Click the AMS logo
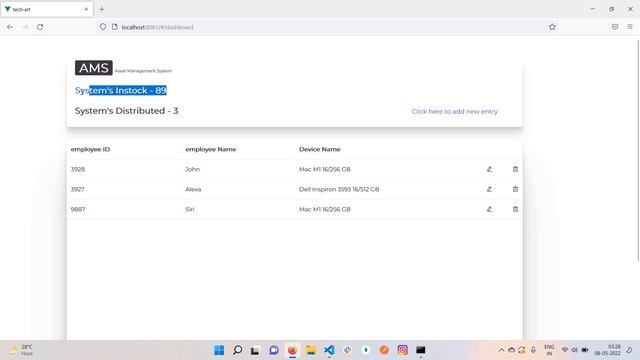 click(x=93, y=68)
